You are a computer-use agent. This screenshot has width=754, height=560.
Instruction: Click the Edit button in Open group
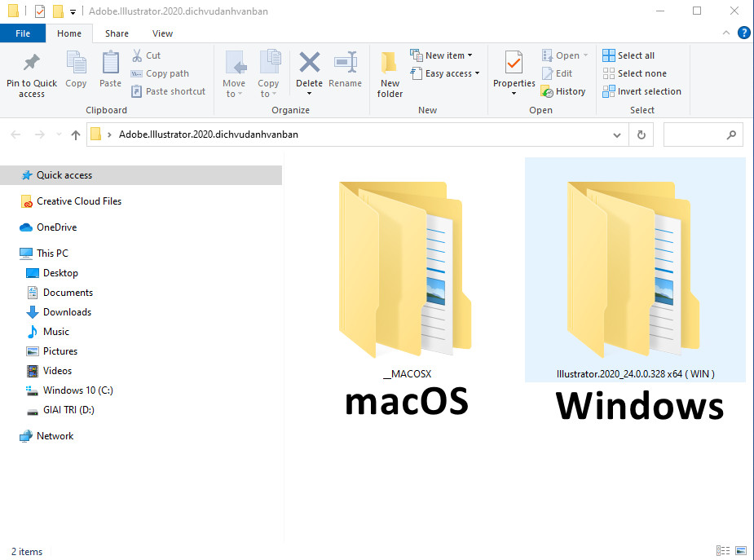pos(557,73)
